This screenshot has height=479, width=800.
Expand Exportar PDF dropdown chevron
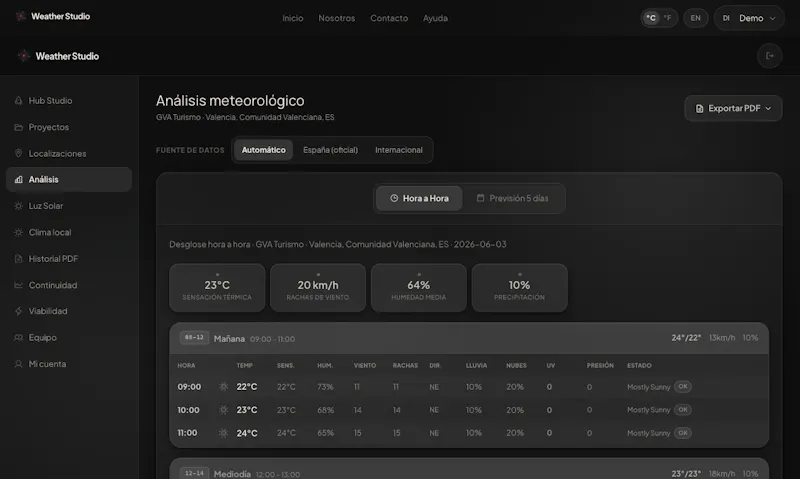[768, 109]
